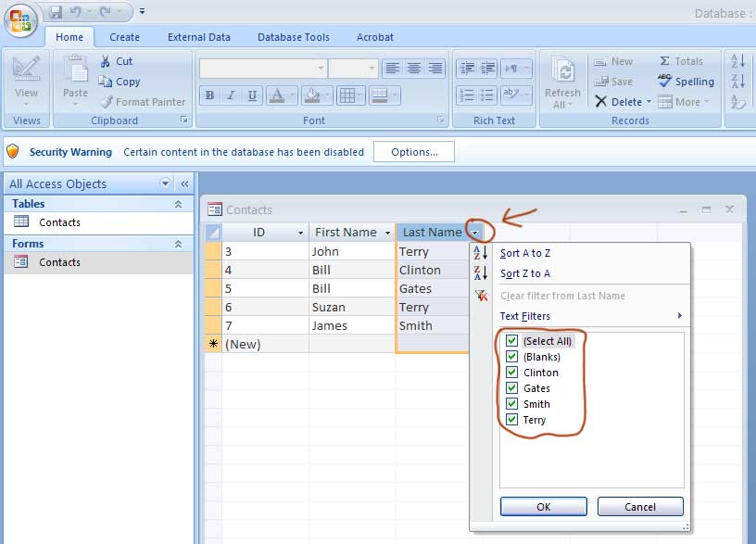Click the Sort Descending ribbon icon

tap(738, 81)
